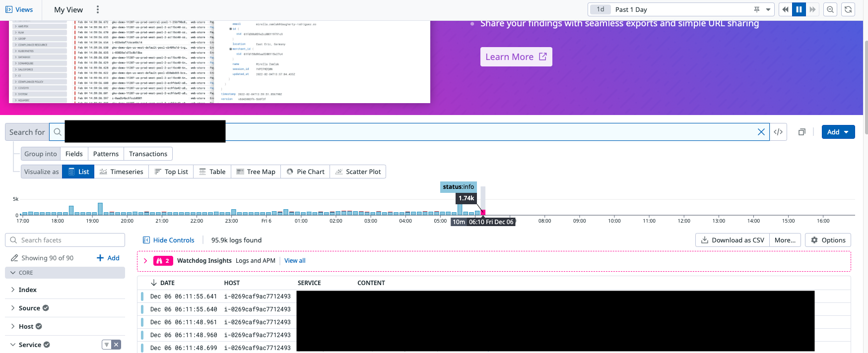868x353 pixels.
Task: Group into Patterns
Action: 106,154
